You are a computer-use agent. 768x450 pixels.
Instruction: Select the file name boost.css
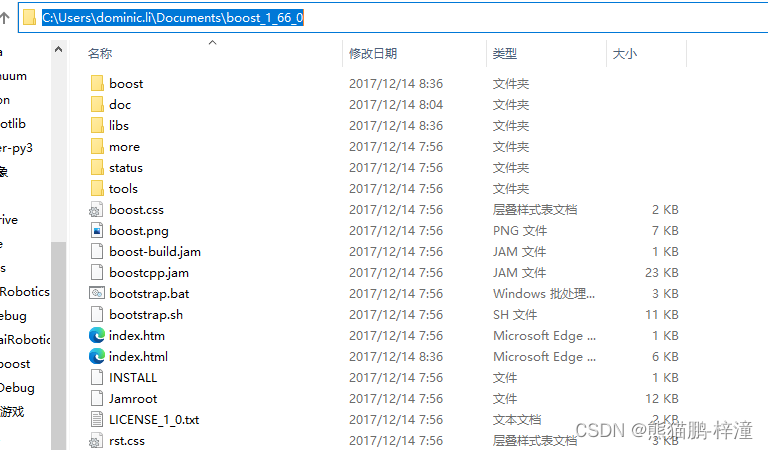click(x=137, y=210)
